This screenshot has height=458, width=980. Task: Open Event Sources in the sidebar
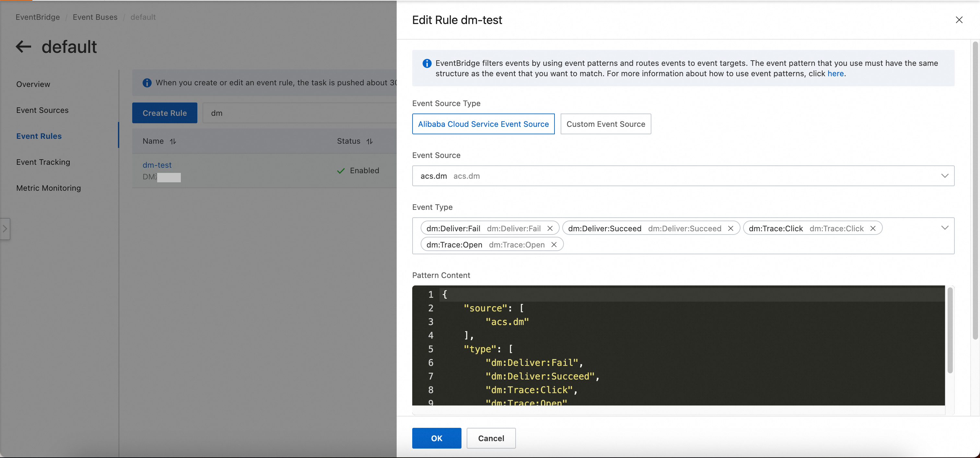point(42,110)
